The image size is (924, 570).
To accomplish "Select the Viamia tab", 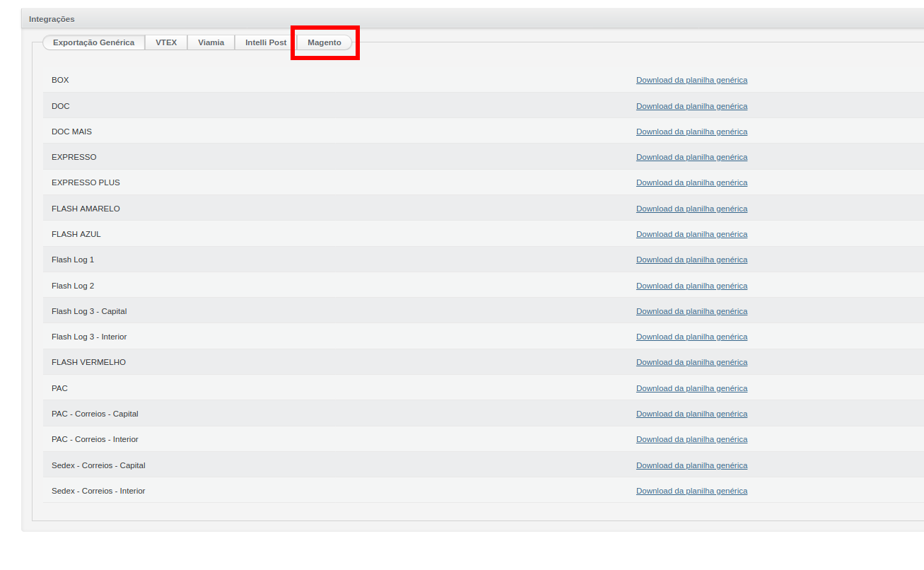I will click(211, 42).
